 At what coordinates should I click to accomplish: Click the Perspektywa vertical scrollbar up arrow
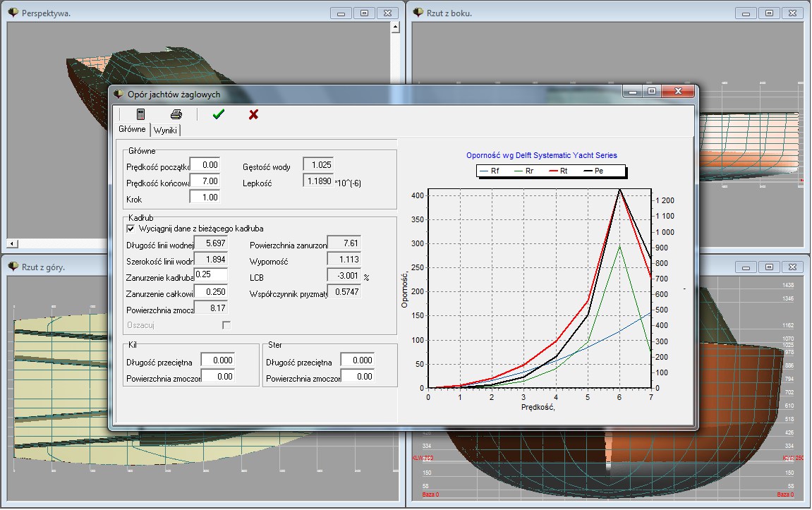point(396,28)
